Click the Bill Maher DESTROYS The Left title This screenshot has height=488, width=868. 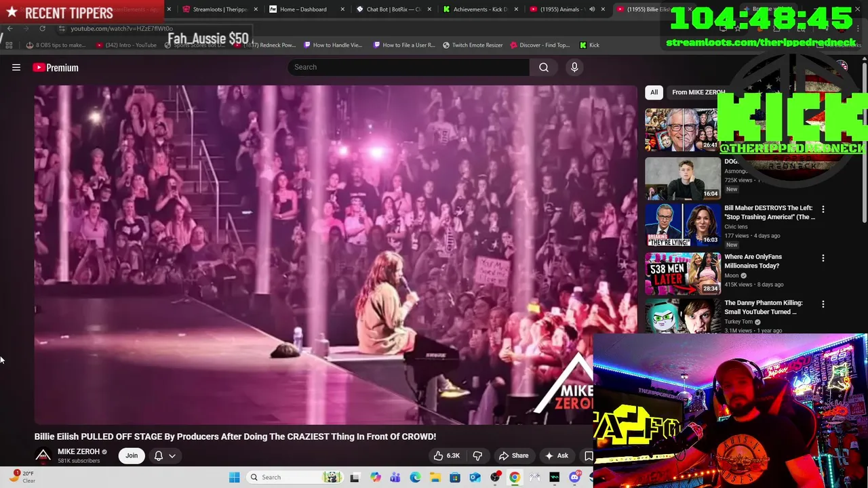coord(770,212)
